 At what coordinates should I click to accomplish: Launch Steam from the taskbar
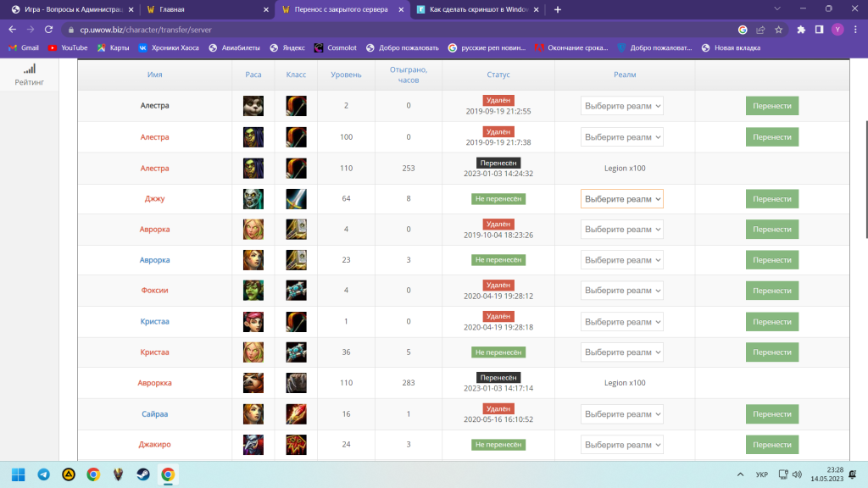[x=143, y=474]
